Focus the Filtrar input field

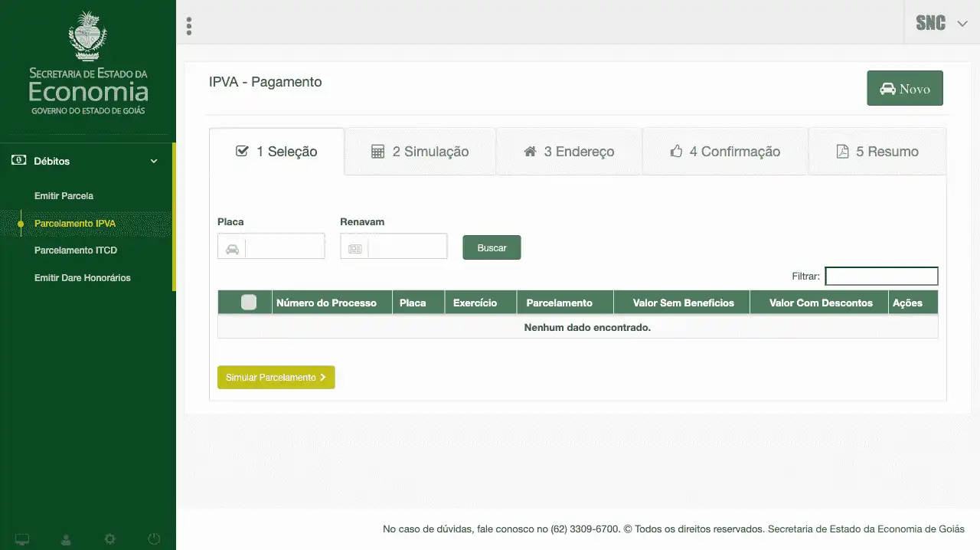[881, 276]
